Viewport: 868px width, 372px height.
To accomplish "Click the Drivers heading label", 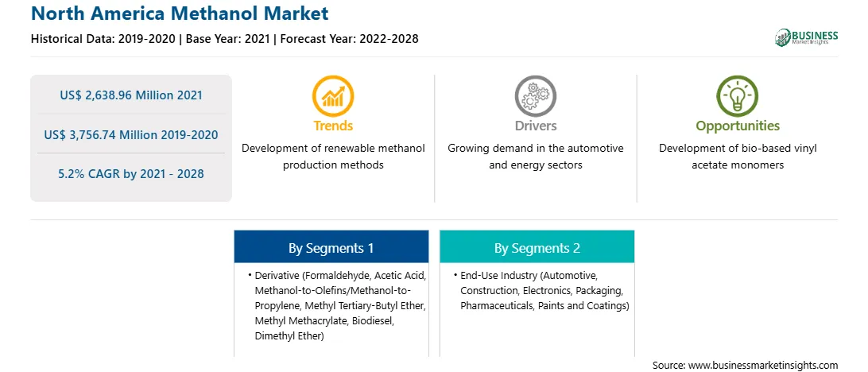I will (x=535, y=126).
